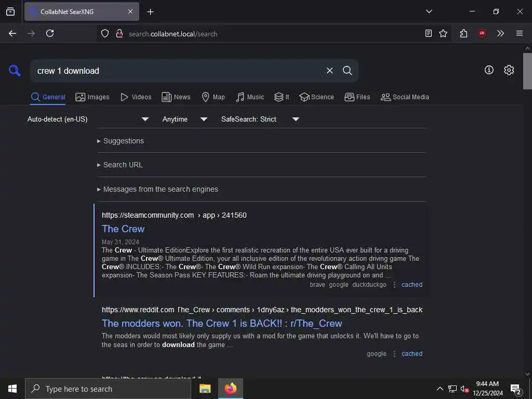Click the SearXNG magnifier logo
Screen dimensions: 532x399
(x=15, y=71)
